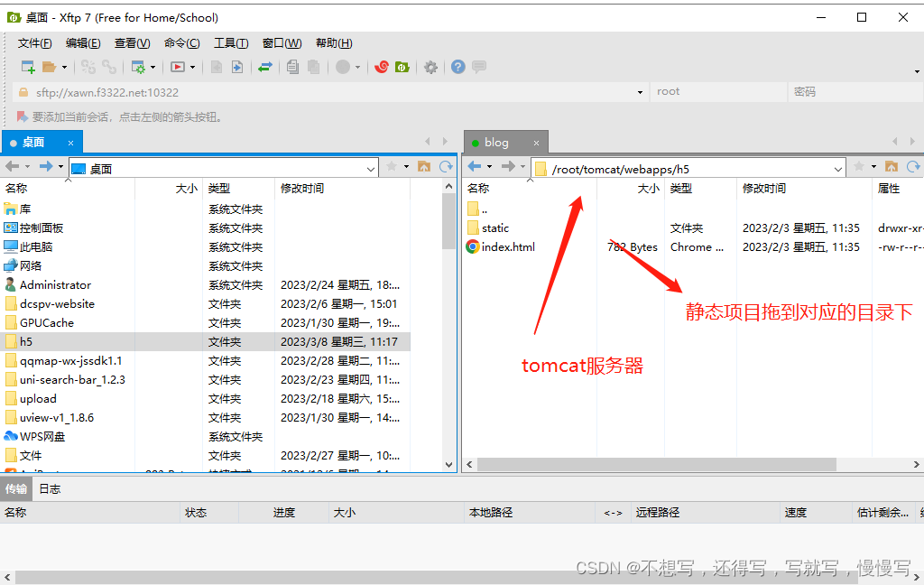Click local pane up-folder icon

[424, 167]
